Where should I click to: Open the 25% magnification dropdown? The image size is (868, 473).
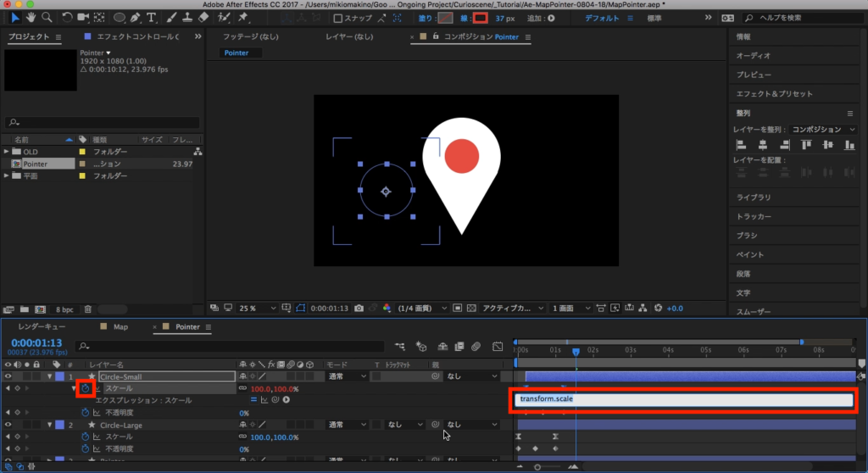point(258,308)
